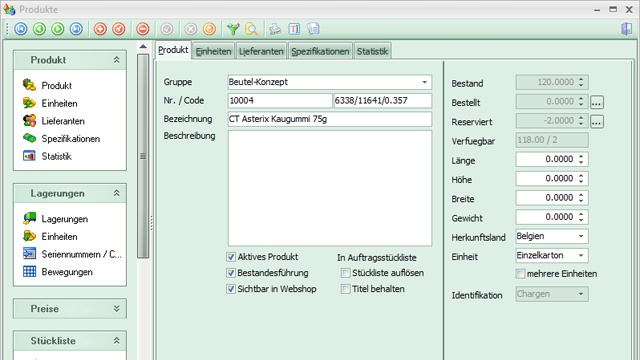Click the Code field 6338/11641/0.357

(x=382, y=100)
